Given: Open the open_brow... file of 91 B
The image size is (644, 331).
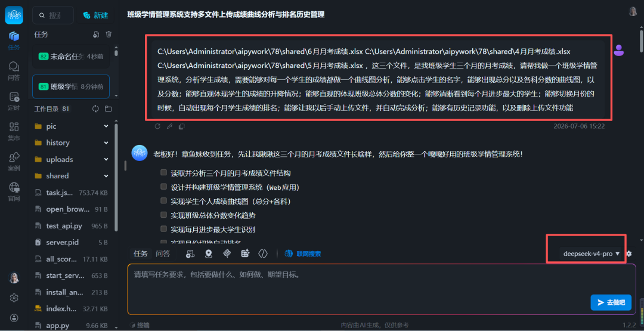Looking at the screenshot, I should (72, 209).
